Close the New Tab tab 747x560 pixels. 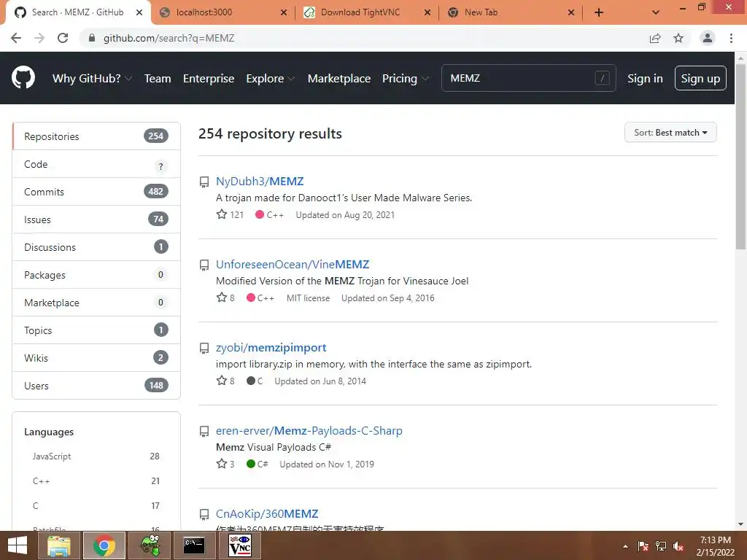click(571, 12)
